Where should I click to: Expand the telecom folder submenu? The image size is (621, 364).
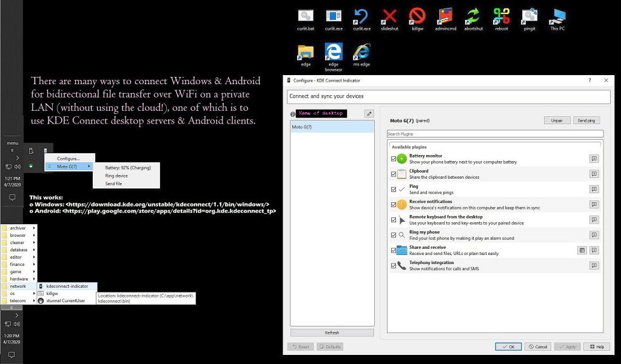pos(19,300)
